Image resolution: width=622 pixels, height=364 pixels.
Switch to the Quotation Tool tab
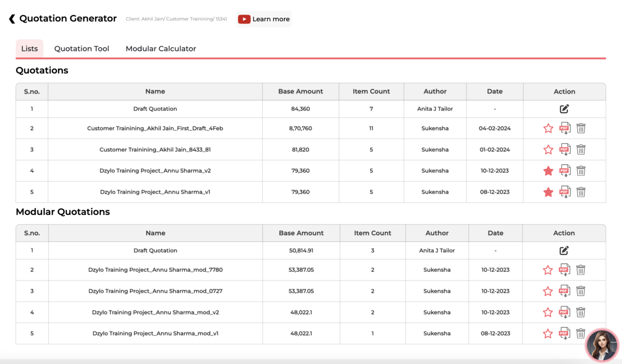[x=82, y=49]
